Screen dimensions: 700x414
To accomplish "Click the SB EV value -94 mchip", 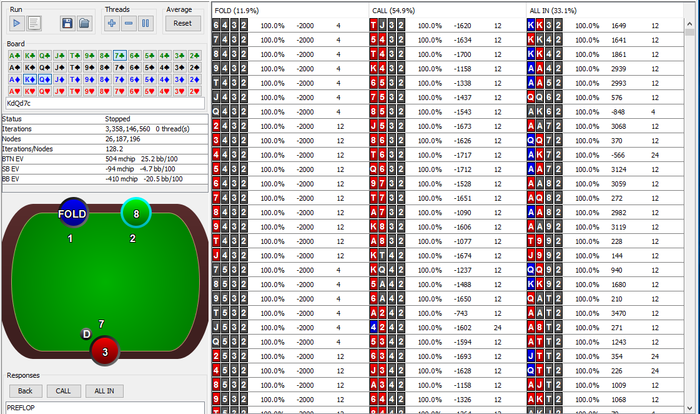I will coord(120,169).
